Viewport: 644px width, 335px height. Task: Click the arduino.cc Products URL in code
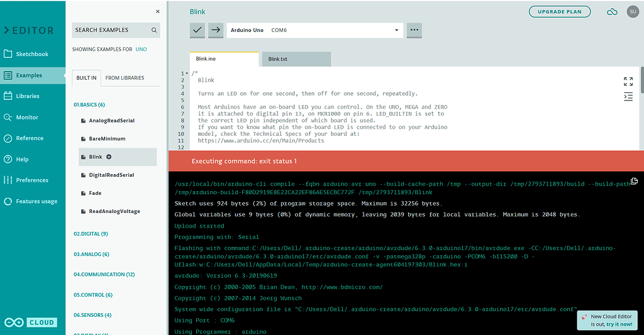click(261, 140)
